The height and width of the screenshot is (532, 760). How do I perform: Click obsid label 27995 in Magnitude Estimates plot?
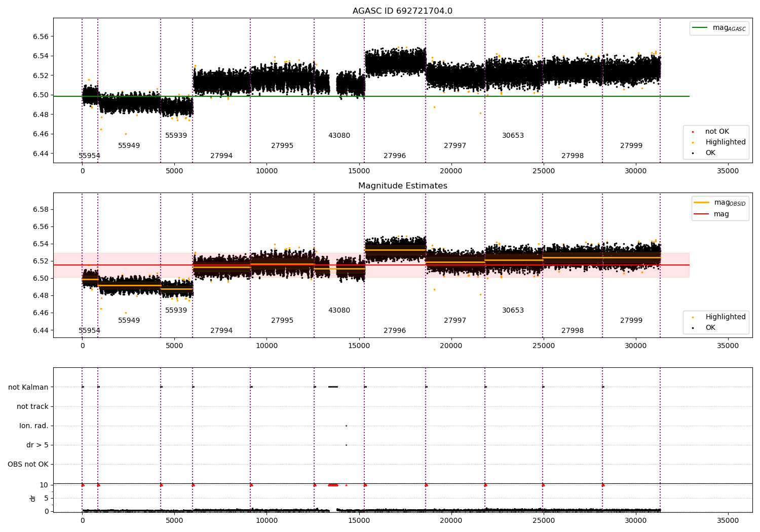(282, 321)
